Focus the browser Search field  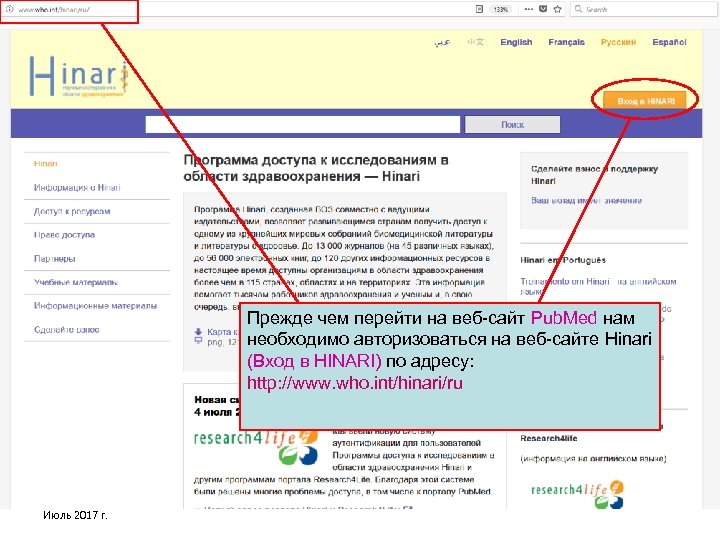point(643,9)
